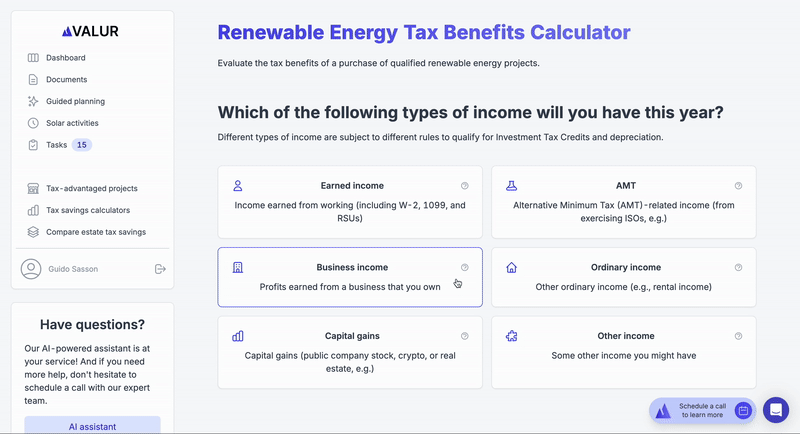The width and height of the screenshot is (800, 434).
Task: Click the help icon on Ordinary income card
Action: (x=738, y=267)
